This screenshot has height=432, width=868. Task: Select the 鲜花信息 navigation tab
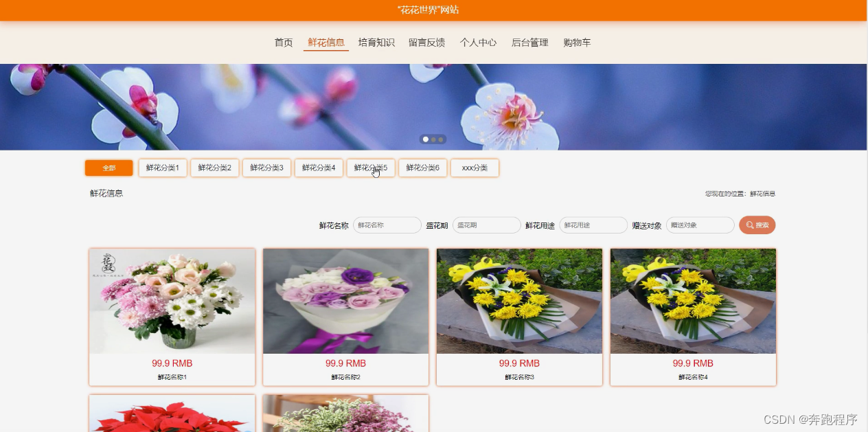pyautogui.click(x=326, y=43)
